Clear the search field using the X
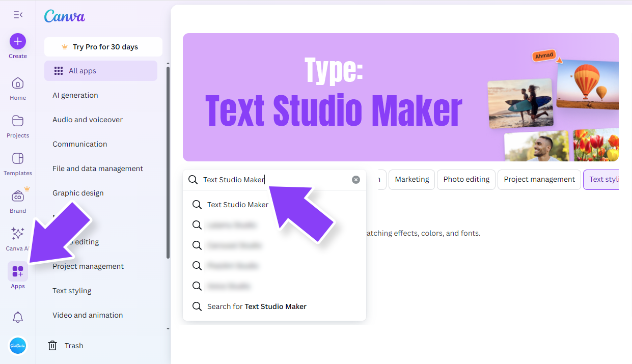Viewport: 632px width, 364px height. (355, 179)
